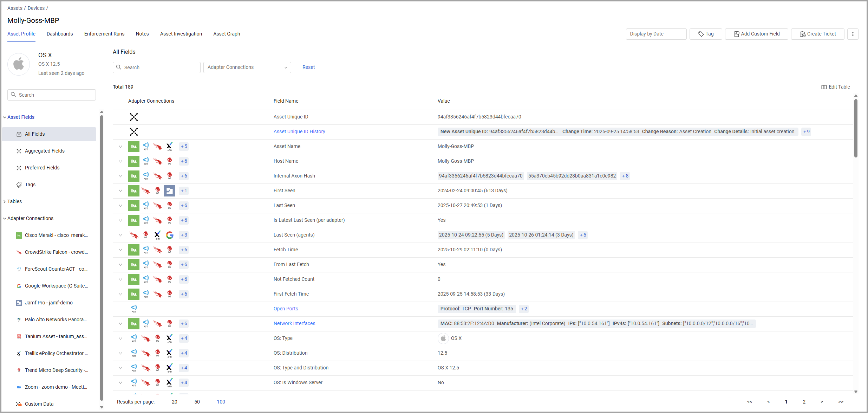Click the Reset filter link
This screenshot has height=413, width=868.
pyautogui.click(x=308, y=67)
